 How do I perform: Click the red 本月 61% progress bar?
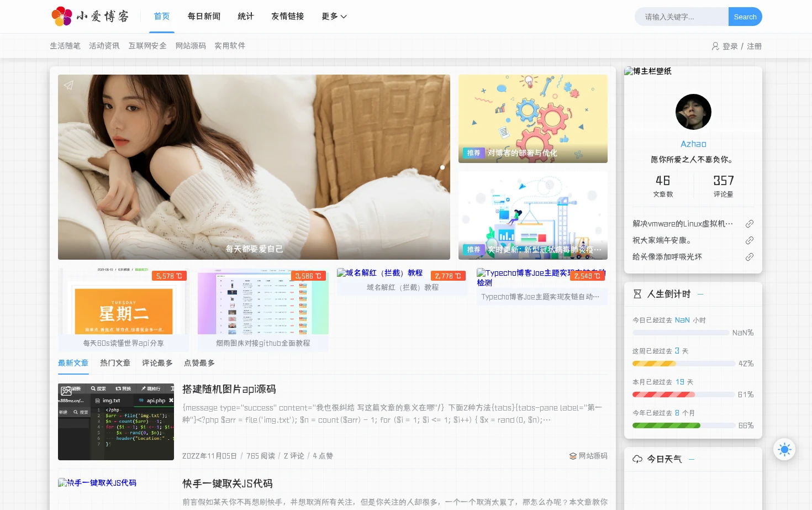[684, 395]
